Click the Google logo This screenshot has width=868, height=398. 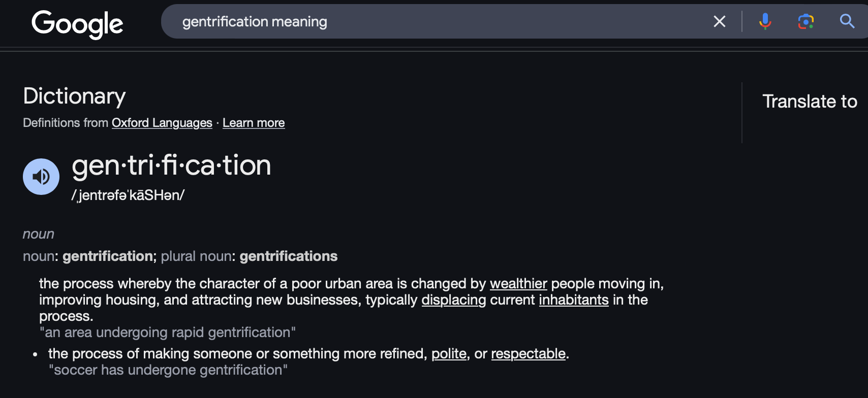[77, 23]
